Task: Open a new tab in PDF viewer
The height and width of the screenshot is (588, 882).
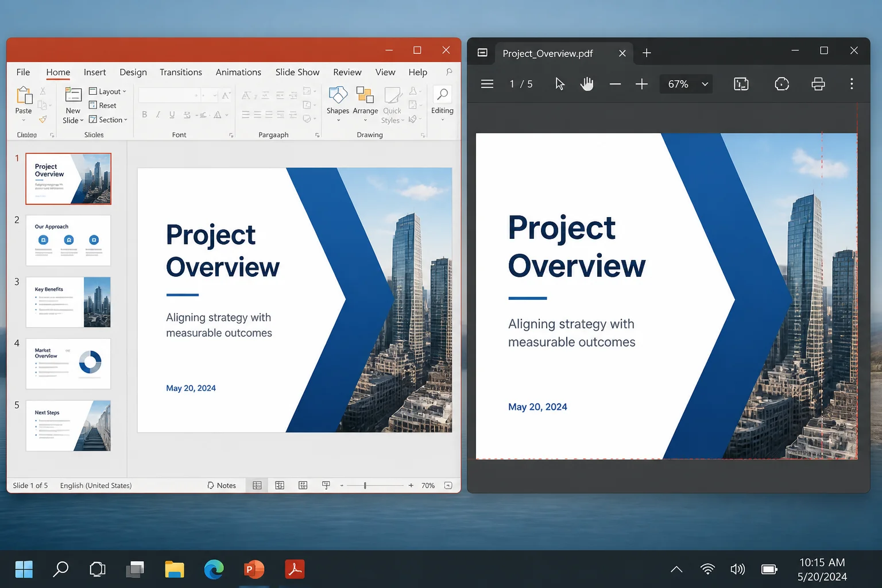Action: [x=647, y=53]
